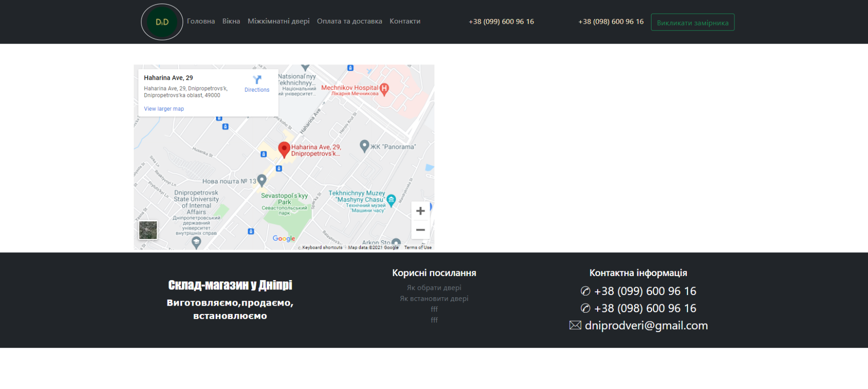Go to the Вікна page

231,21
